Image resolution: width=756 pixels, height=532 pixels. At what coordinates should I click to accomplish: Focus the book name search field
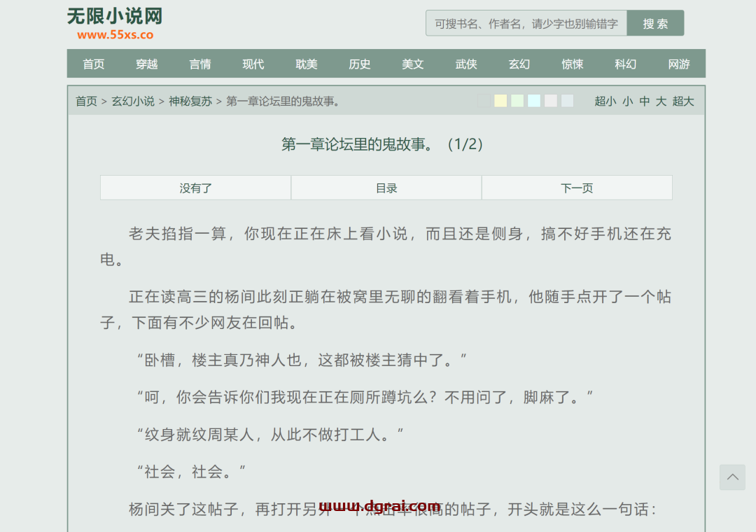[x=526, y=23]
